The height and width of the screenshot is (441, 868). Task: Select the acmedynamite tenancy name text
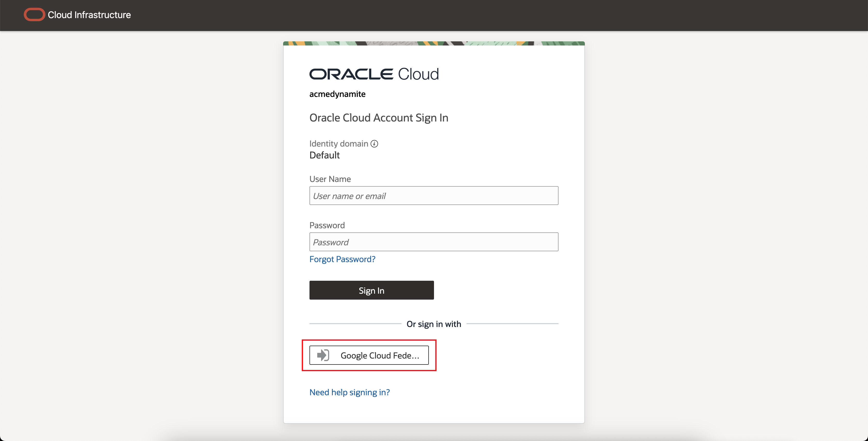click(x=337, y=94)
